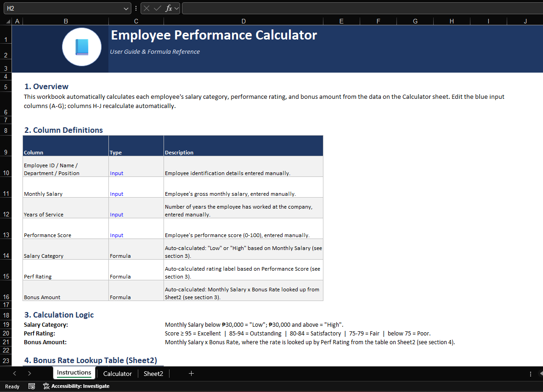Image resolution: width=543 pixels, height=392 pixels.
Task: Click the 'Bonus Amount' table cell
Action: pyautogui.click(x=66, y=290)
